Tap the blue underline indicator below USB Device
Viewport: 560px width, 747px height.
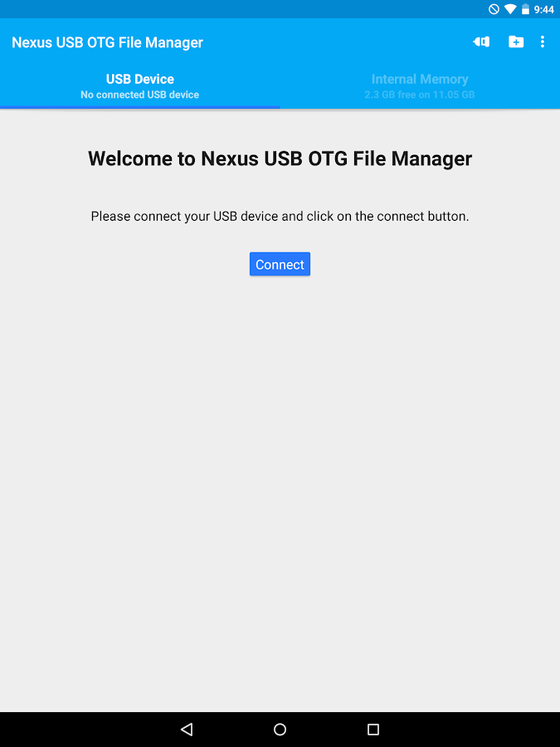click(x=140, y=107)
